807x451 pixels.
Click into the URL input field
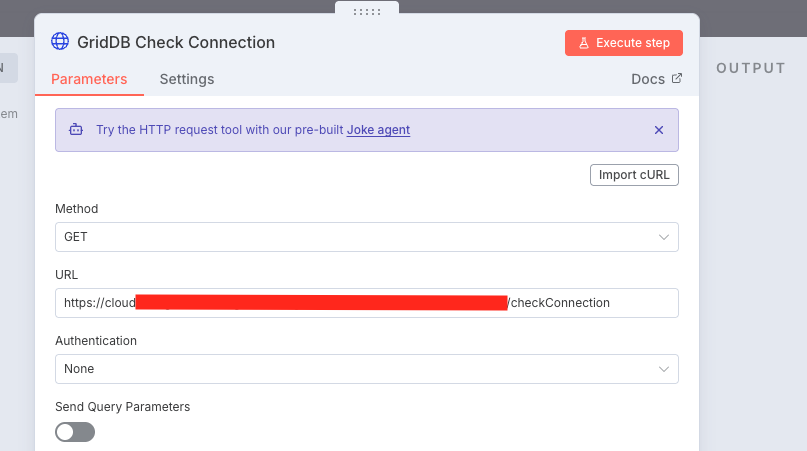(367, 303)
